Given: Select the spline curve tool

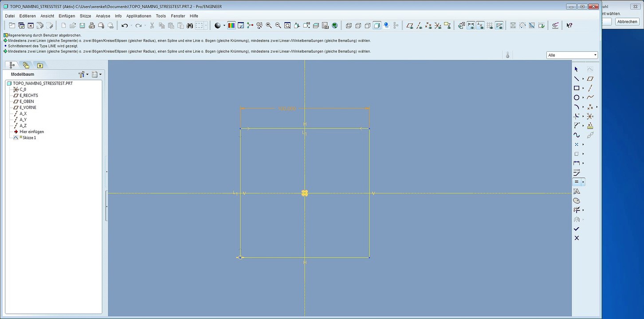Looking at the screenshot, I should tap(590, 97).
